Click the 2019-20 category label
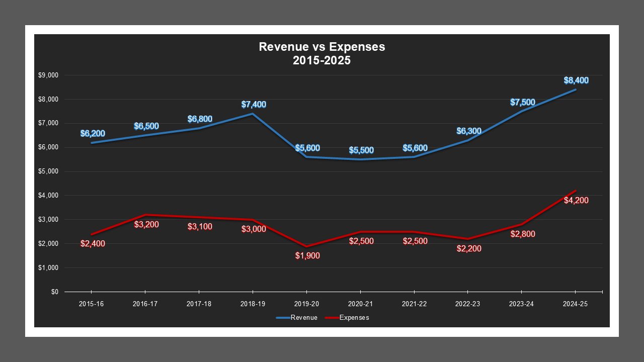 coord(306,304)
